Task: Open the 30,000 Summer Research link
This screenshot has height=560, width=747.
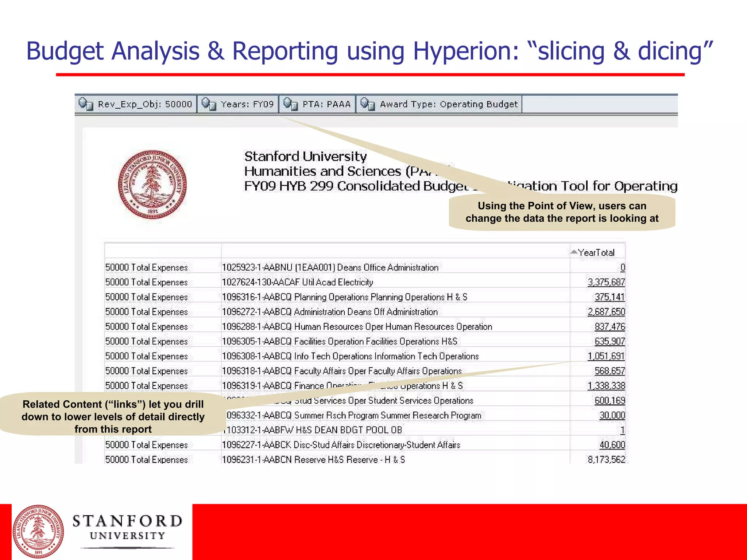Action: (x=612, y=415)
